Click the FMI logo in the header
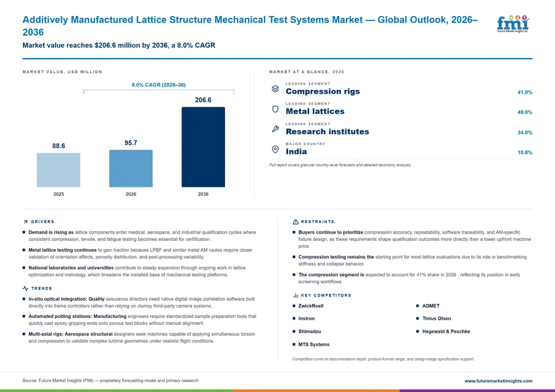The width and height of the screenshot is (555, 392). 513,23
